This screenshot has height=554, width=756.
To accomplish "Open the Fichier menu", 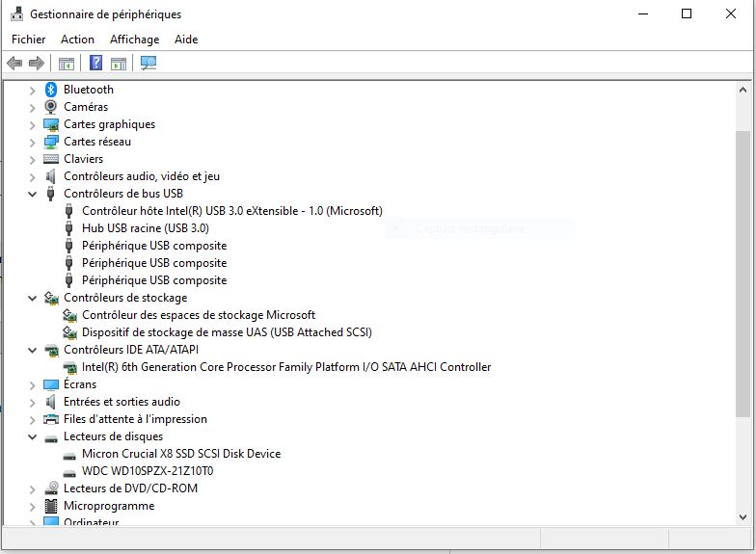I will pyautogui.click(x=29, y=40).
